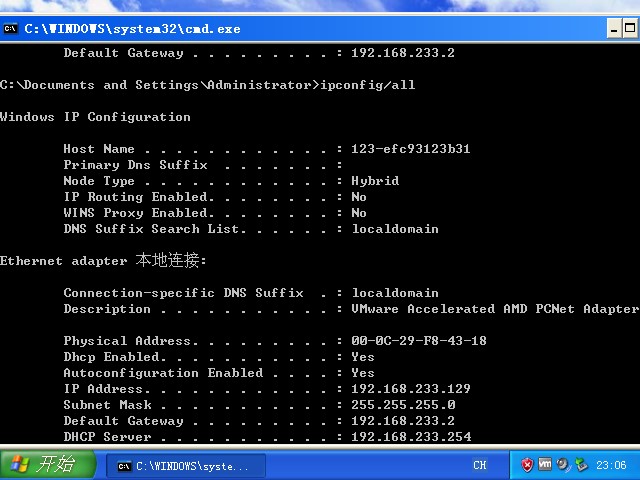
Task: Click the 'Windows IP Configuration' heading
Action: tap(95, 117)
